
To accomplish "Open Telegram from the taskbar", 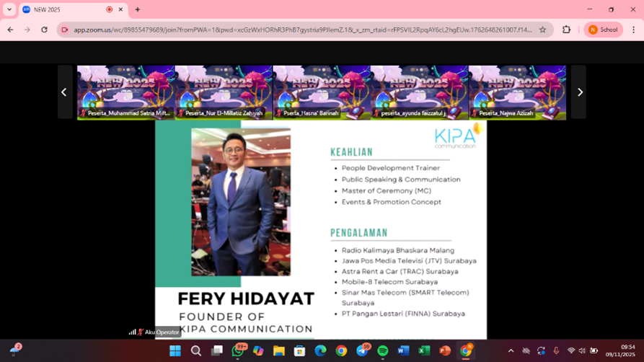I will (x=362, y=351).
